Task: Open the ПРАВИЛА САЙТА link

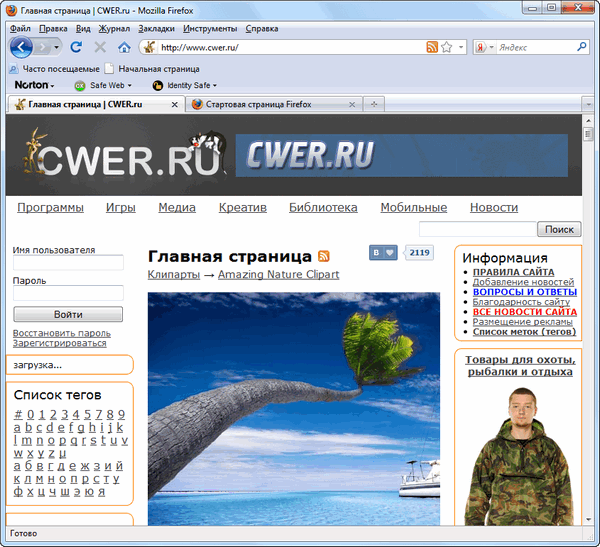Action: point(513,272)
